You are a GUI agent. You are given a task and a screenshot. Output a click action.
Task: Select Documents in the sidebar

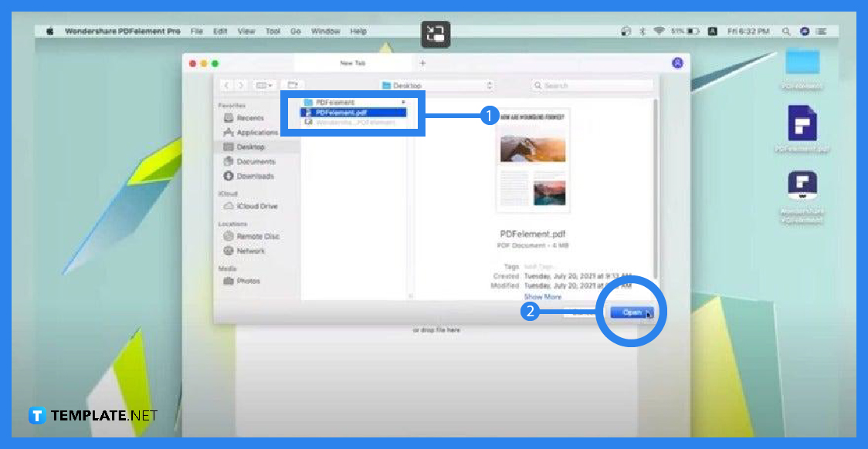249,161
